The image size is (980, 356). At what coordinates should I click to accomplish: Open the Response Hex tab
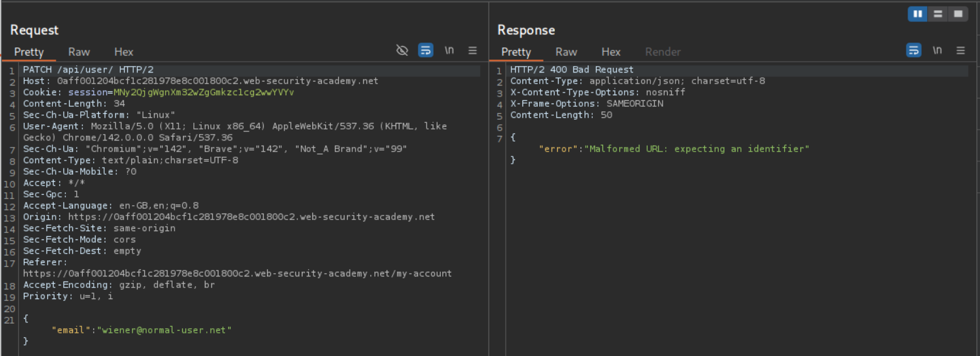(610, 52)
